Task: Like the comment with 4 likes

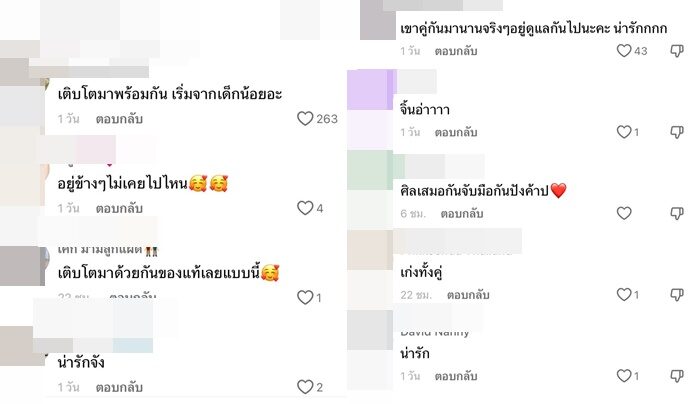Action: pyautogui.click(x=305, y=208)
